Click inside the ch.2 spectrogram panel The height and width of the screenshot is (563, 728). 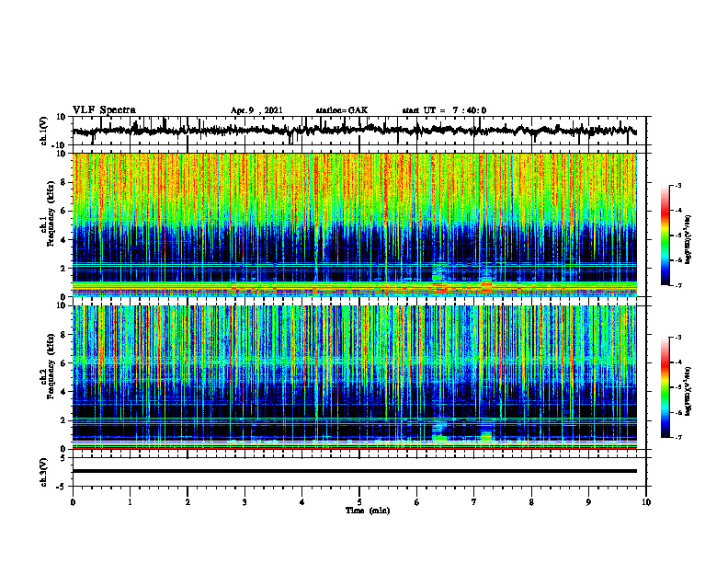coord(354,377)
